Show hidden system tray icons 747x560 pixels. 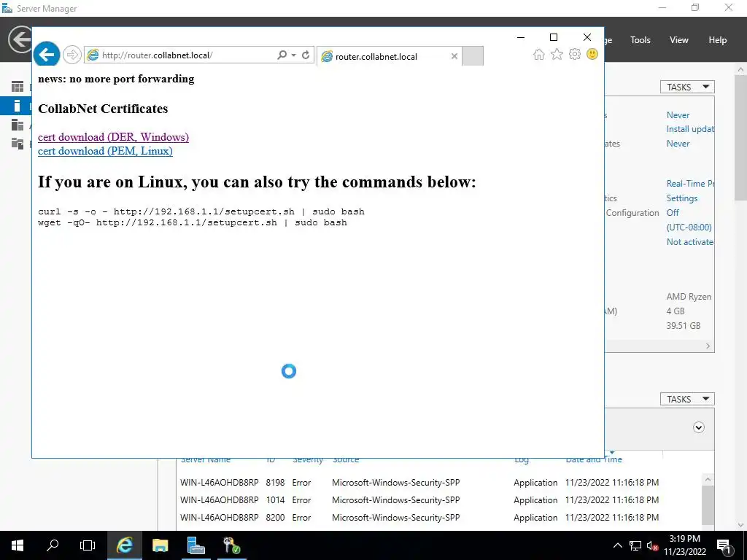[617, 545]
